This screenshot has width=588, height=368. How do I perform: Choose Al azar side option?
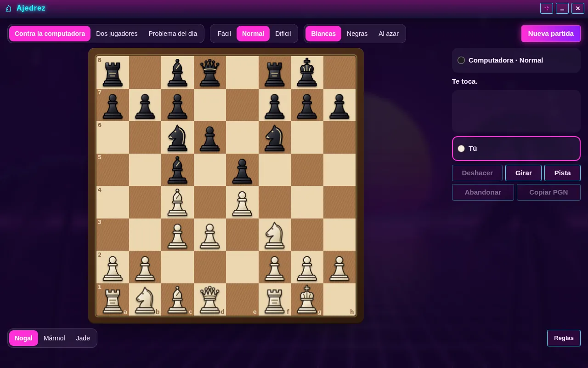tap(389, 34)
